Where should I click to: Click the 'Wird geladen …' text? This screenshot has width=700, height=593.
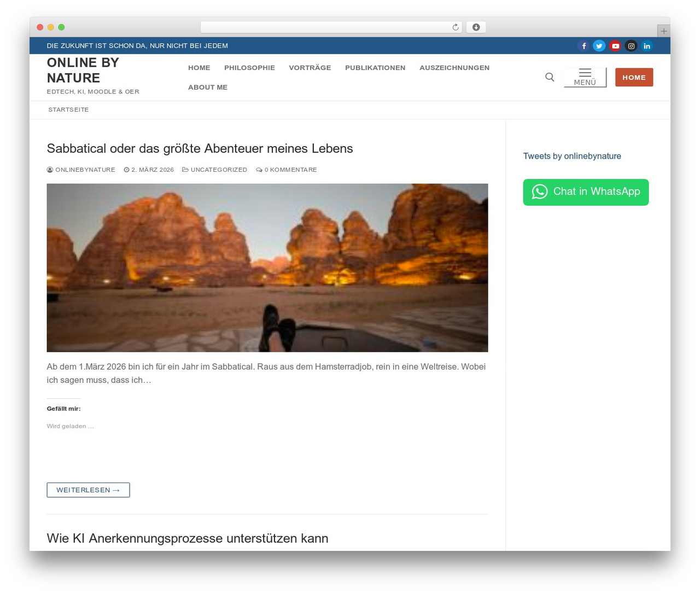pos(71,426)
